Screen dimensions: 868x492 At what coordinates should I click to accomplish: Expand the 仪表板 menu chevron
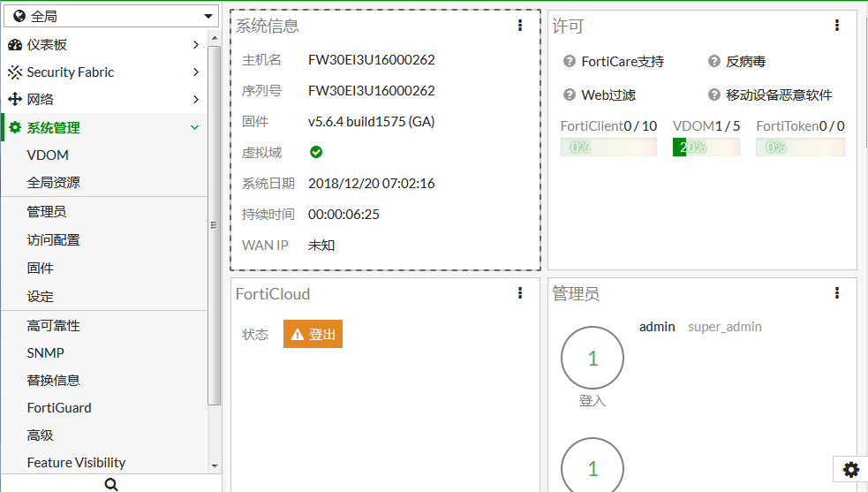(x=195, y=45)
